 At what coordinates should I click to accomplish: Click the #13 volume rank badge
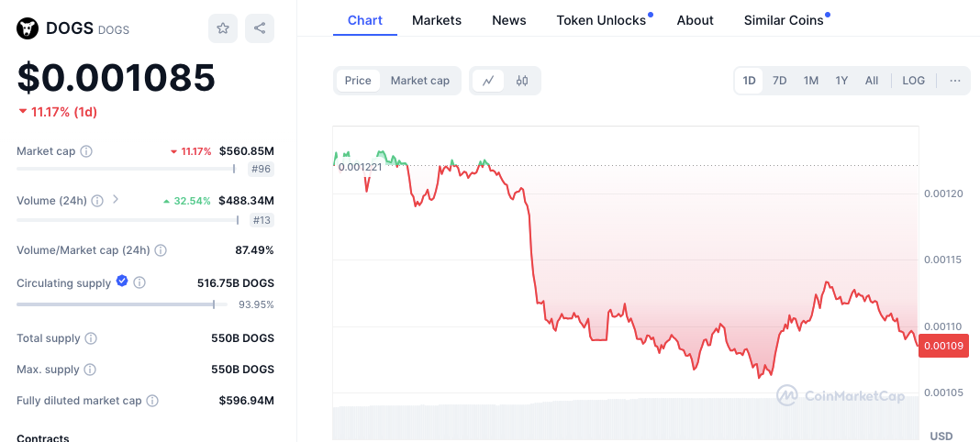pos(262,220)
